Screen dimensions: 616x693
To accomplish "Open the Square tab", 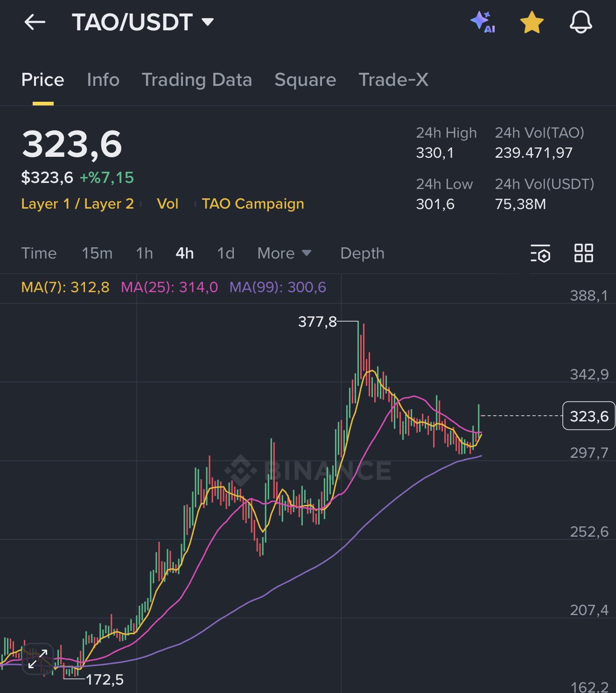I will (x=305, y=80).
